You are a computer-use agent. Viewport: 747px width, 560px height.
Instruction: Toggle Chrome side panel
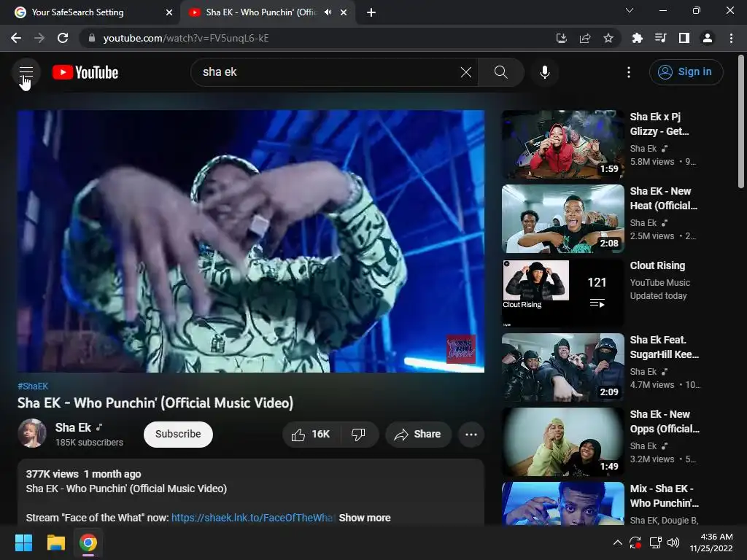(684, 38)
